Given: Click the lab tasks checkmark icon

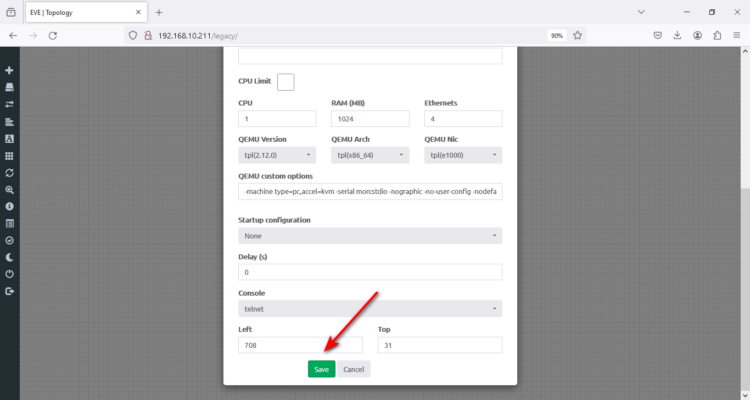Looking at the screenshot, I should click(x=9, y=241).
